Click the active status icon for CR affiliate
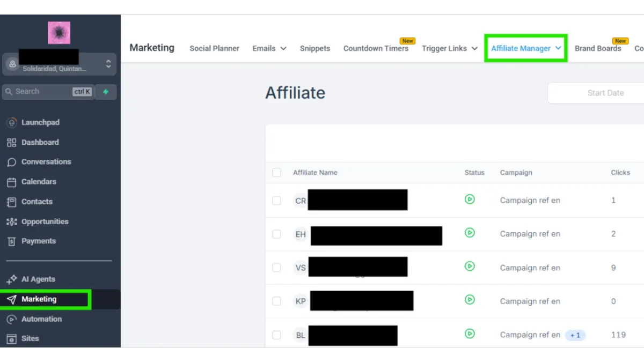The width and height of the screenshot is (644, 362). 470,200
